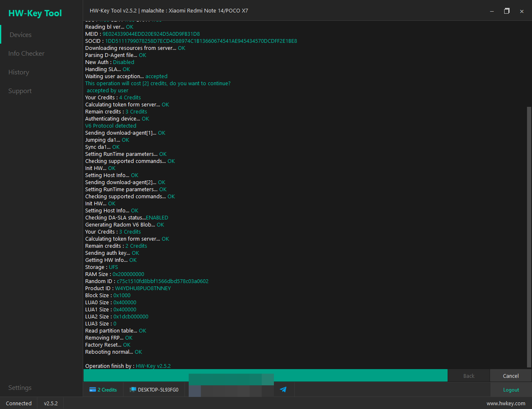Click 'New Auth : Disabled' line

(110, 62)
